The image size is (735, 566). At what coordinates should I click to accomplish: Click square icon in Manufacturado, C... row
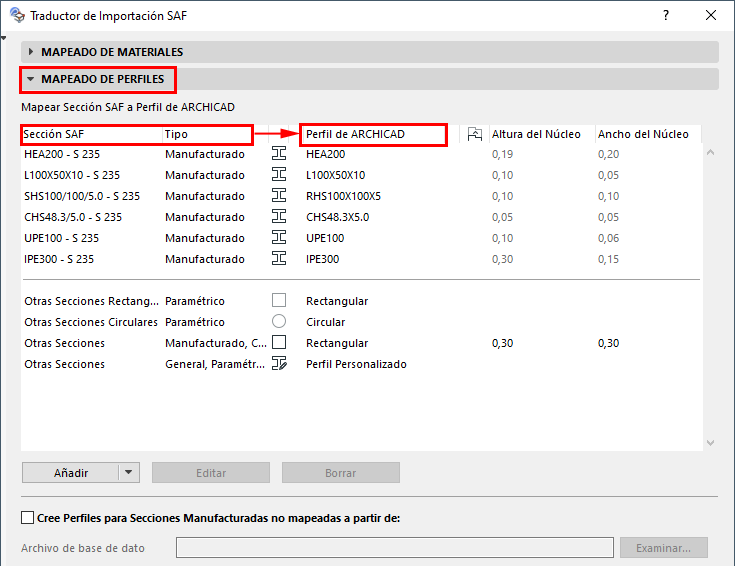pyautogui.click(x=279, y=342)
